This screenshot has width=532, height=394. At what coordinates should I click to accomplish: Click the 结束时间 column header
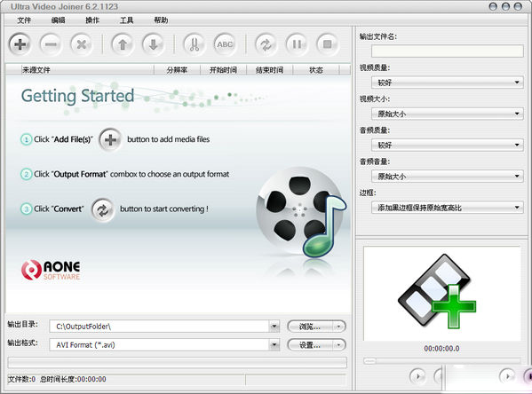click(270, 70)
